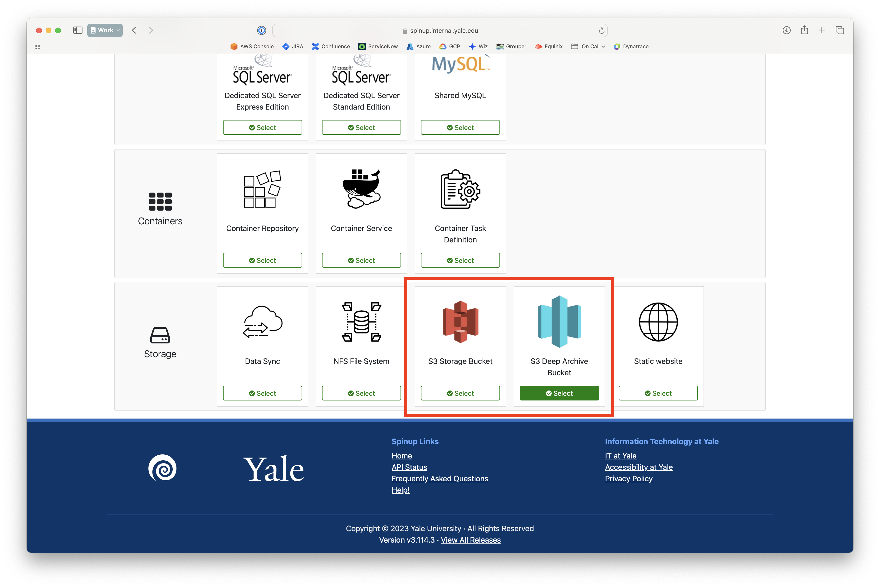Click the Data Sync cloud icon

click(x=262, y=322)
